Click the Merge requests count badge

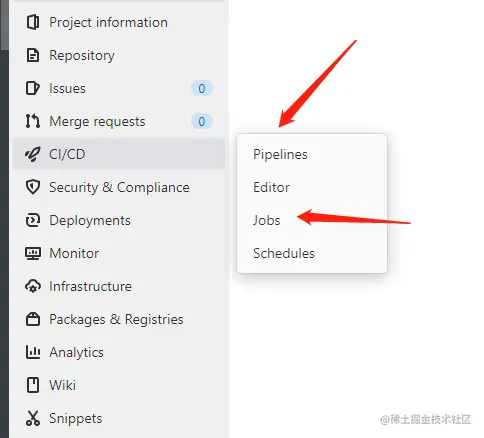[x=202, y=121]
